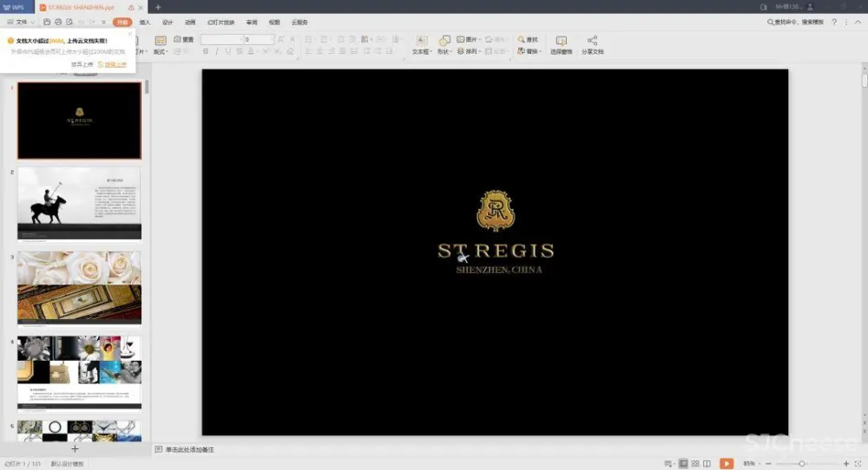The width and height of the screenshot is (868, 470).
Task: Click the print icon in quick access toolbar
Action: point(57,22)
